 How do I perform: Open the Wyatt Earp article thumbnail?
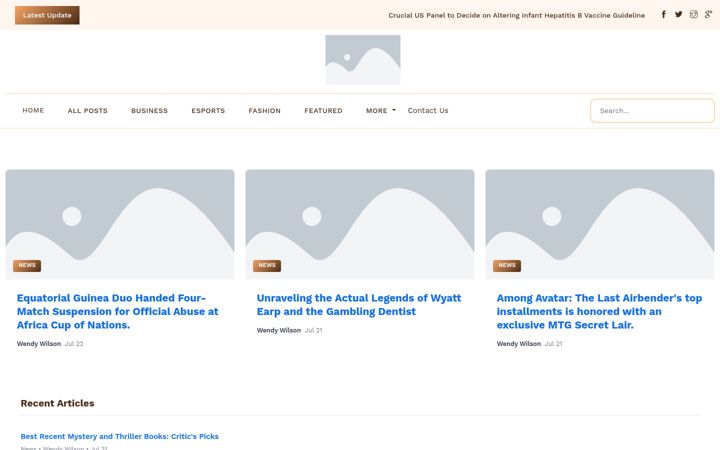[x=360, y=224]
